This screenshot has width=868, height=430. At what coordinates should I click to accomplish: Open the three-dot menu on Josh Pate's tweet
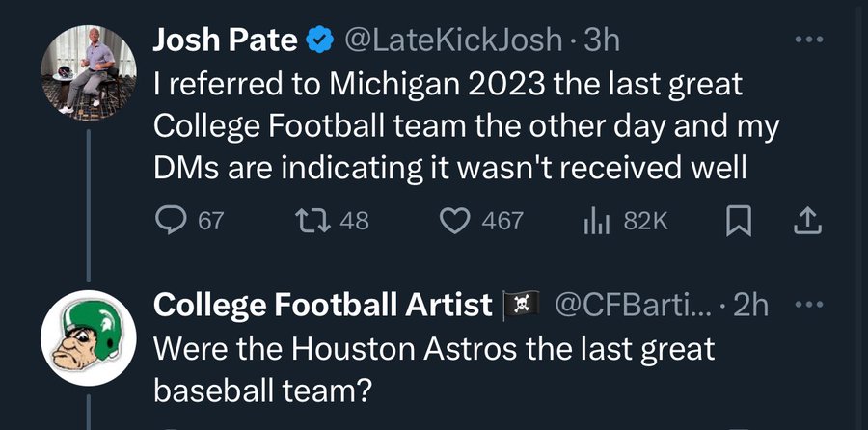click(808, 40)
